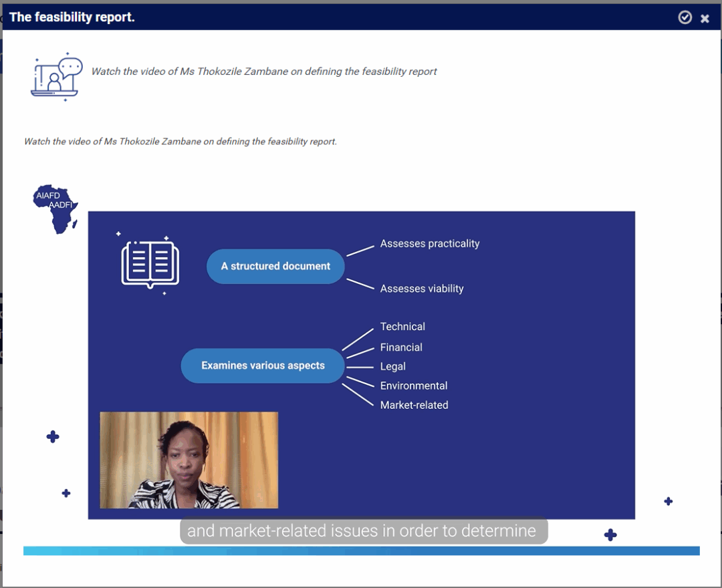Click the 'Market-related' aspect label
Viewport: 722px width, 588px height.
tap(414, 405)
